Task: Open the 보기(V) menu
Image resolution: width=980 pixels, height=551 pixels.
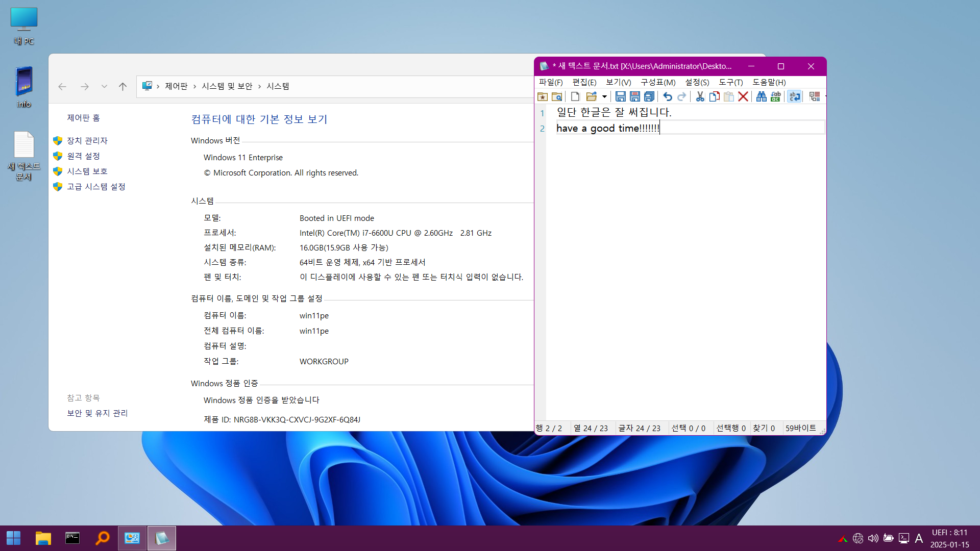Action: (x=618, y=82)
